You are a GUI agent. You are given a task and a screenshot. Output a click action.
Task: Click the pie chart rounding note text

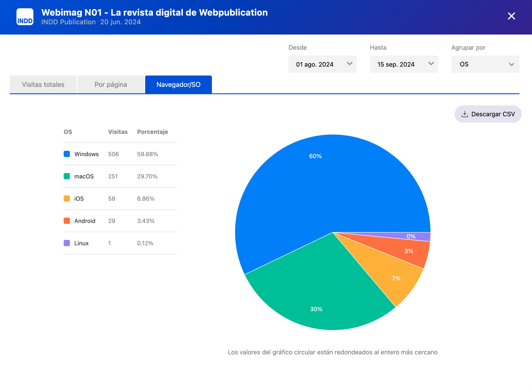333,352
